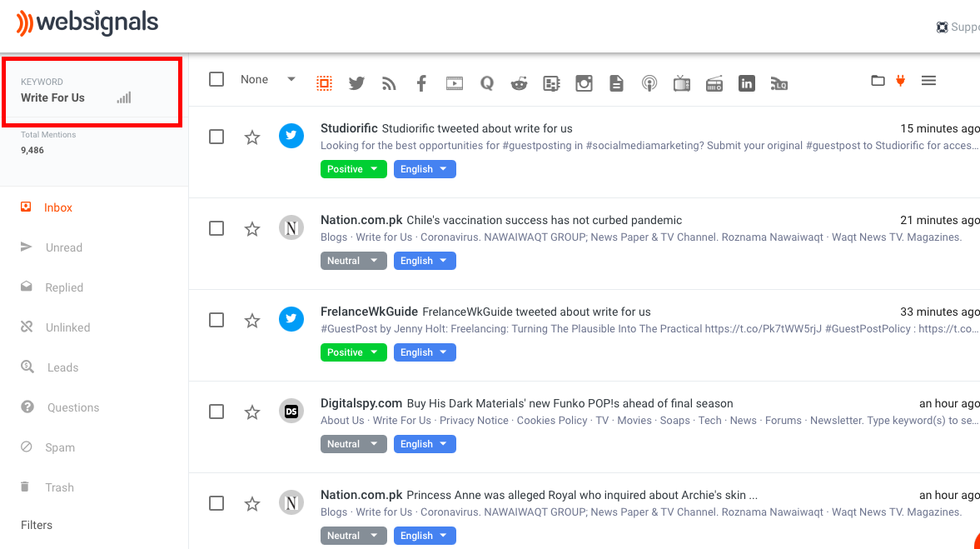Open the Inbox folder
Screen dimensions: 980x549
click(x=58, y=207)
